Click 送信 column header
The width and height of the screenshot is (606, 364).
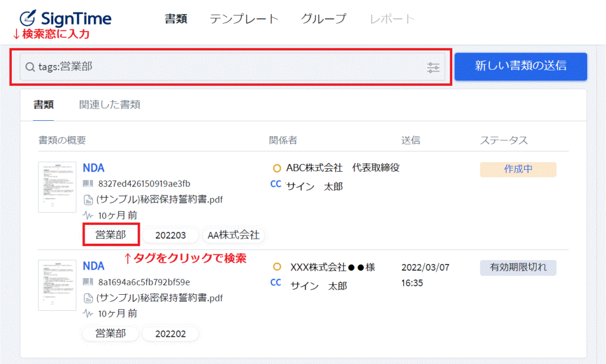click(x=411, y=140)
